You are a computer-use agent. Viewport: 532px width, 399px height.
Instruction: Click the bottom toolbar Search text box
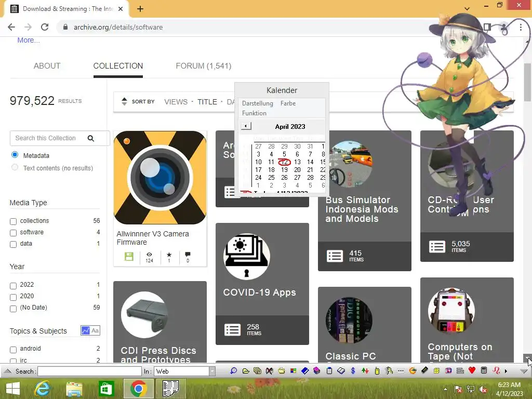(89, 371)
